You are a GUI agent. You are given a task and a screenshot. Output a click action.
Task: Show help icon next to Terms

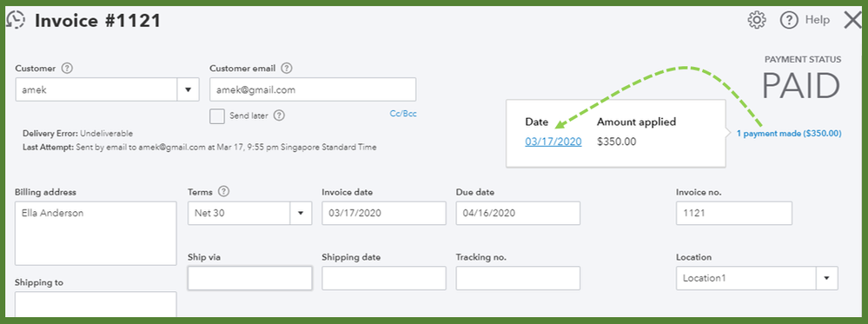pos(223,192)
